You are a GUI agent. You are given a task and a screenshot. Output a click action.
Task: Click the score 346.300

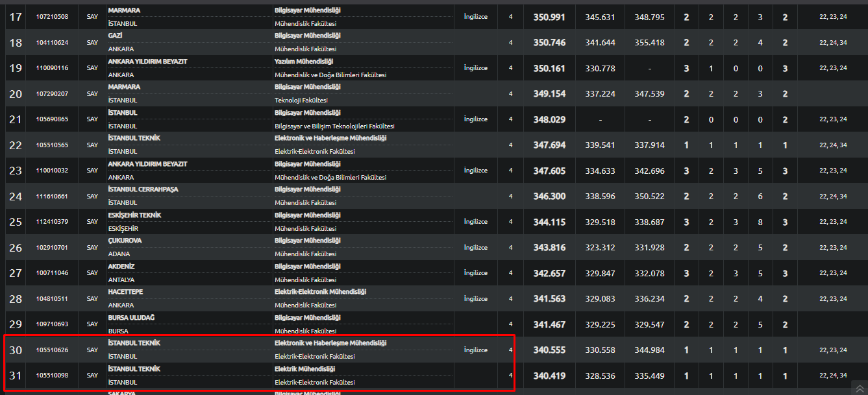(x=549, y=196)
